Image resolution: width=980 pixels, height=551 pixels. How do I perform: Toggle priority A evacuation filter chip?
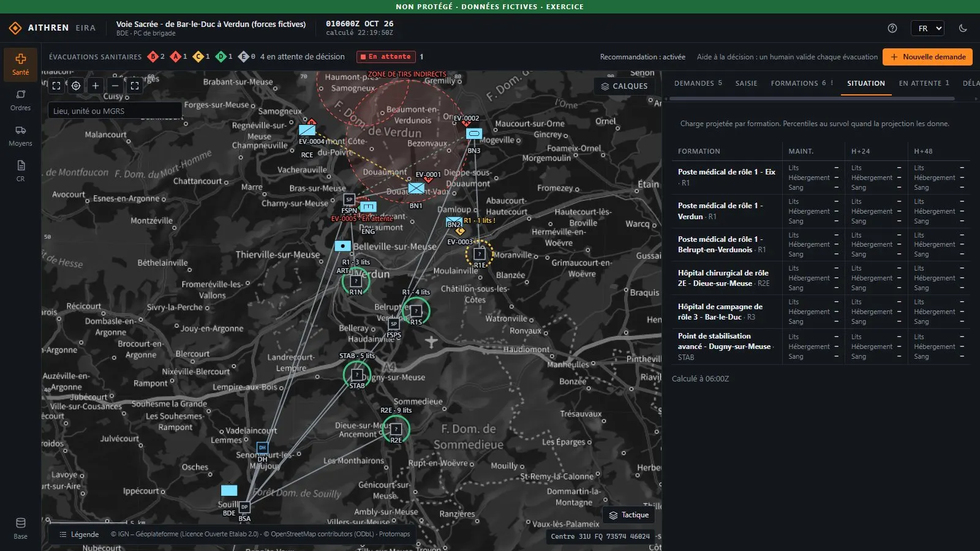click(179, 57)
